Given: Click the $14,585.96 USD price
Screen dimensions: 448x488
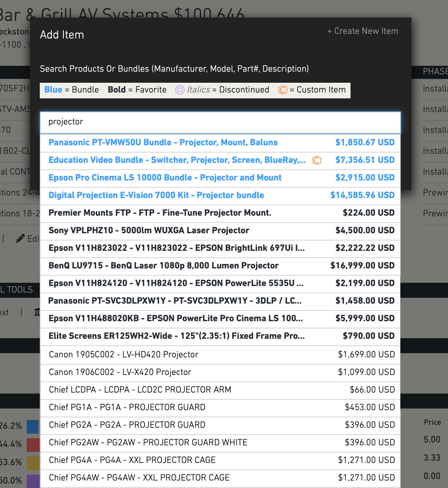Looking at the screenshot, I should pyautogui.click(x=363, y=195).
